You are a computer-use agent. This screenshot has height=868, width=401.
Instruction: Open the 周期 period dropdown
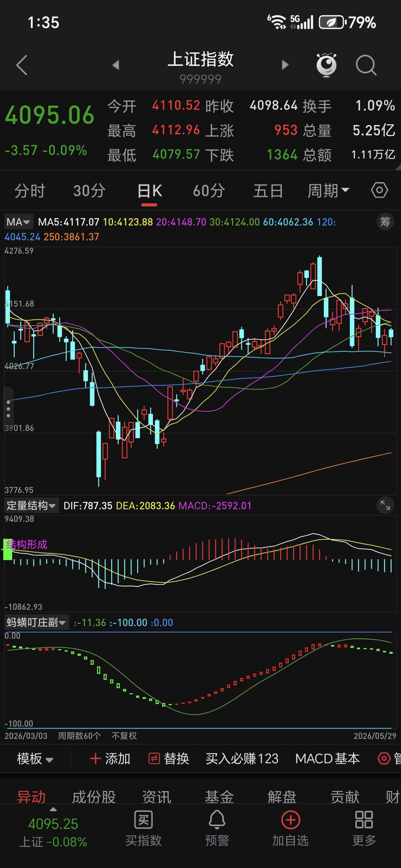(x=328, y=191)
